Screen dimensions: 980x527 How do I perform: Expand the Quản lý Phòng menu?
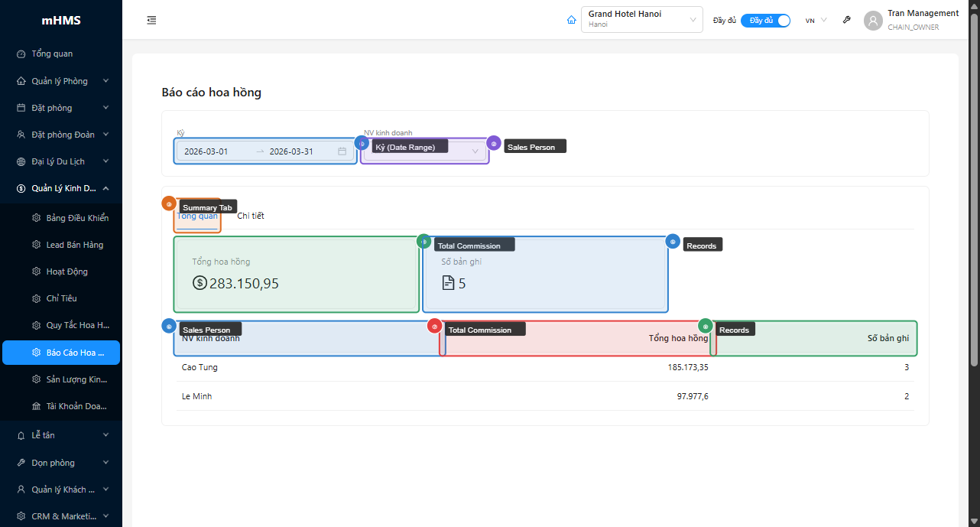tap(105, 81)
